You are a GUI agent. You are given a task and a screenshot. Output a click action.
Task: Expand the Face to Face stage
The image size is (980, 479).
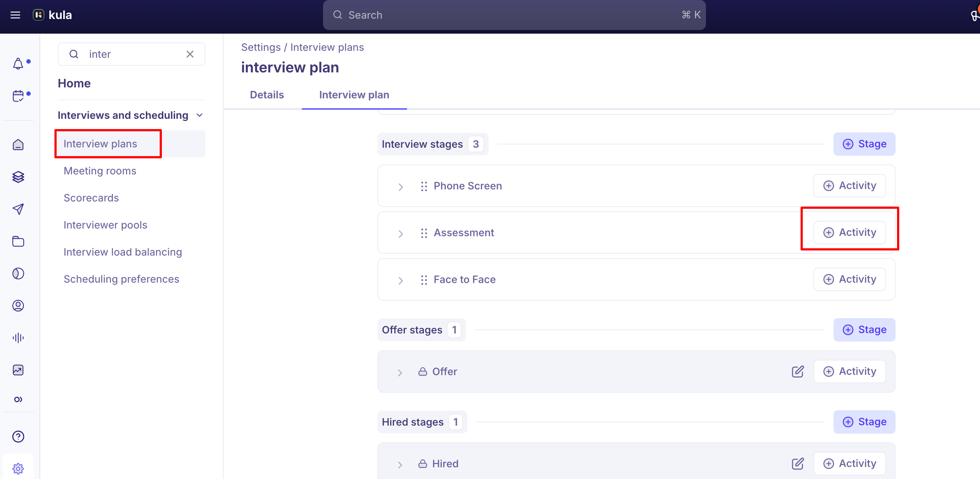400,280
